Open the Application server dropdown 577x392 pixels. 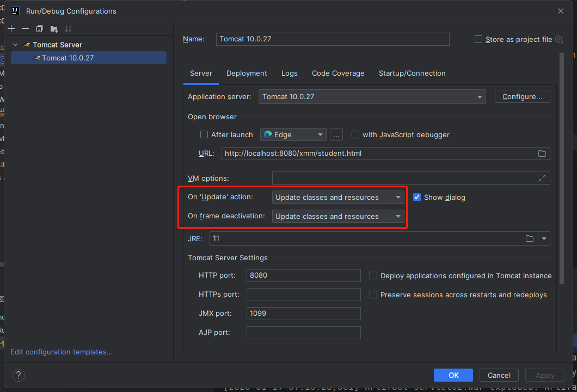(x=372, y=97)
